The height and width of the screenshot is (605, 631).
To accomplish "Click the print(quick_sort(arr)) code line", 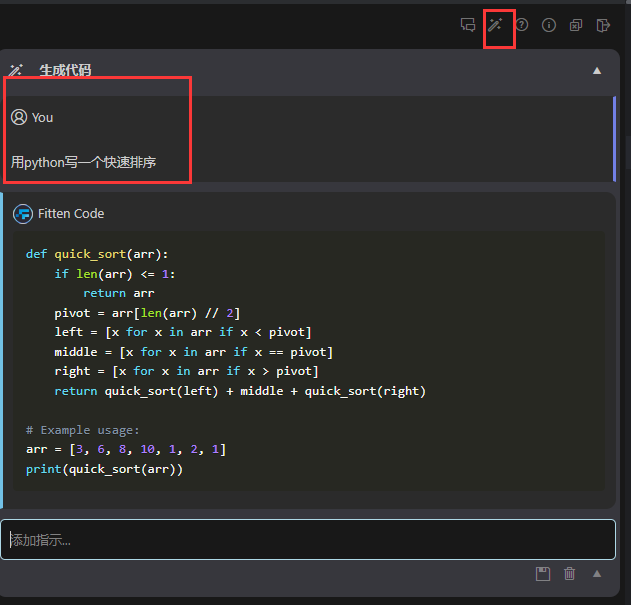I will click(x=104, y=469).
